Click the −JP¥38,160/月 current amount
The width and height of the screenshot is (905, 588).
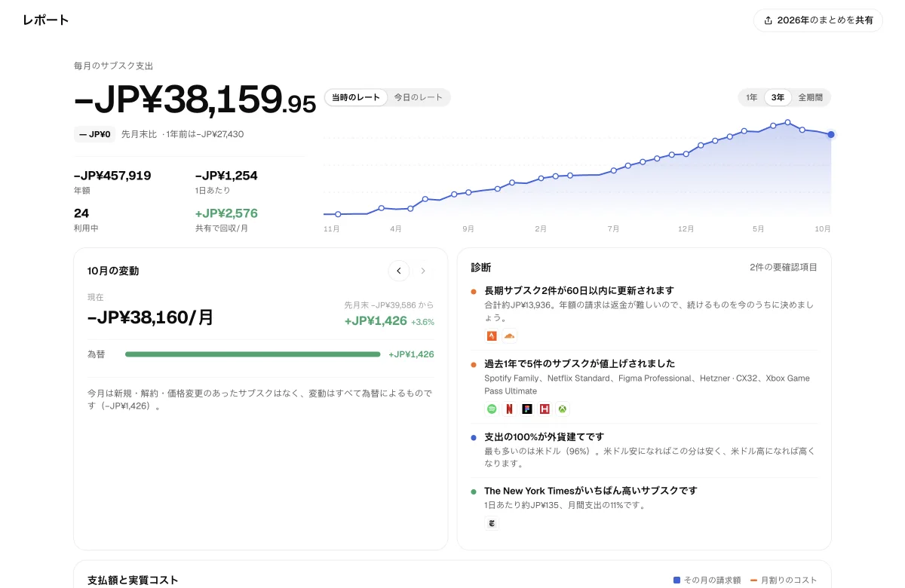click(x=151, y=318)
